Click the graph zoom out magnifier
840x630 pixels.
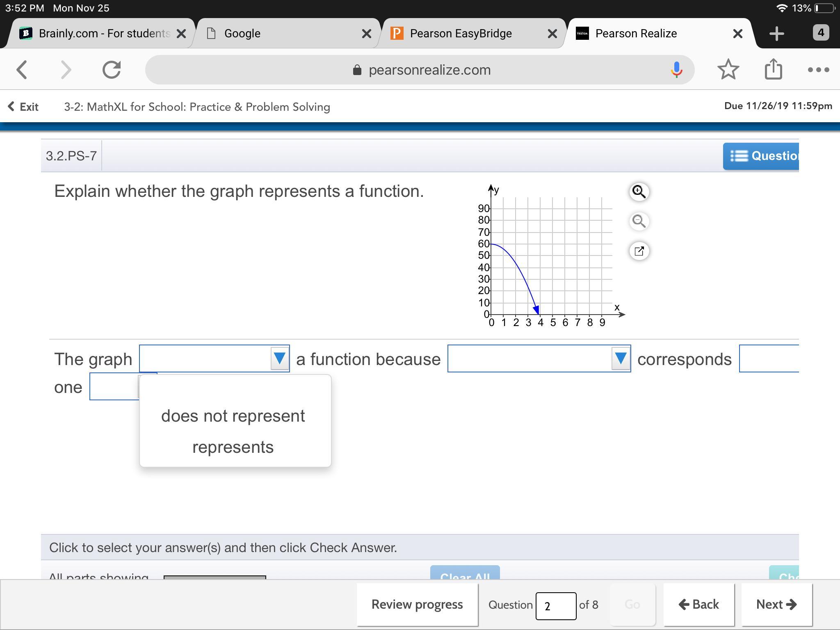[x=639, y=221]
